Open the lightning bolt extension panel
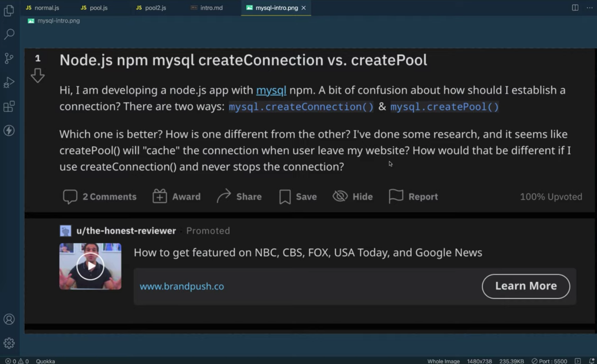Viewport: 597px width, 364px height. pos(9,130)
